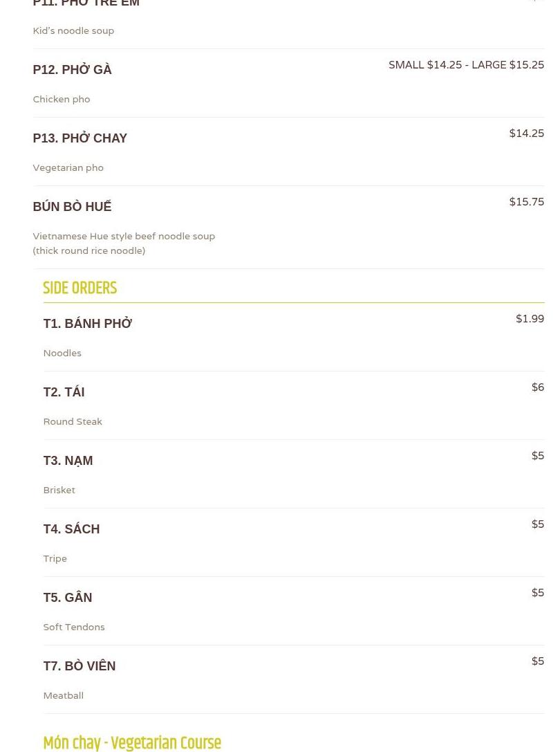Click the T2. TÁI side order
The width and height of the screenshot is (560, 752).
[x=64, y=392]
